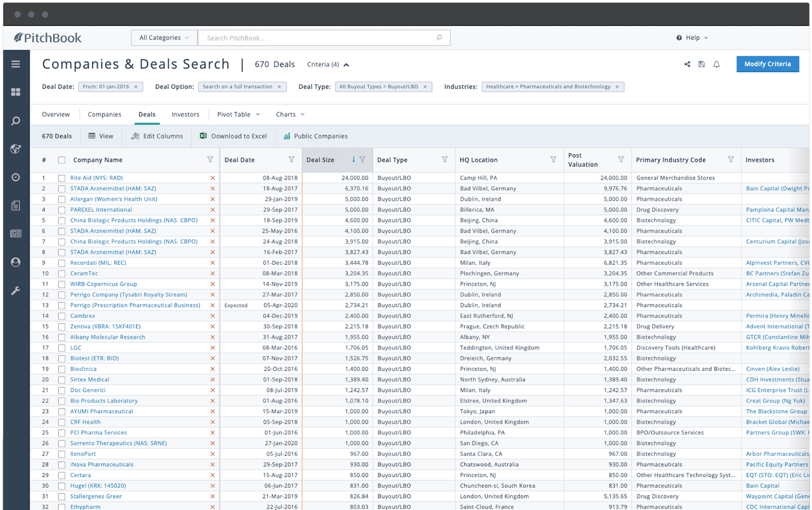
Task: Switch to the Investors tab
Action: [185, 114]
